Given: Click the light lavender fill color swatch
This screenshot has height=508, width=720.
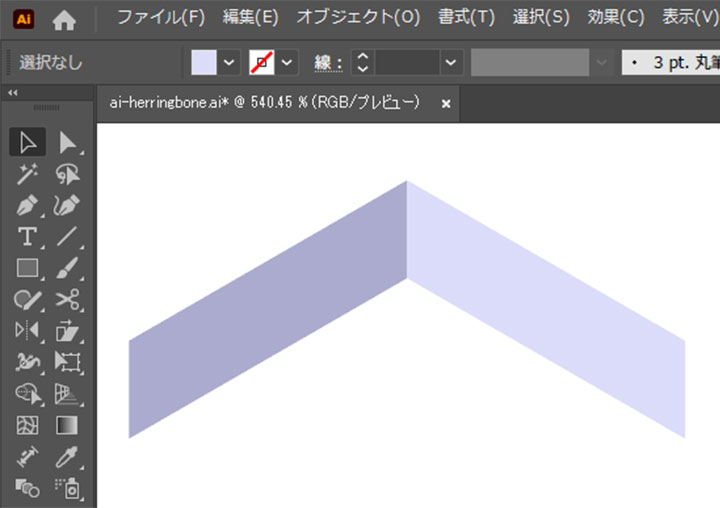Looking at the screenshot, I should point(204,62).
